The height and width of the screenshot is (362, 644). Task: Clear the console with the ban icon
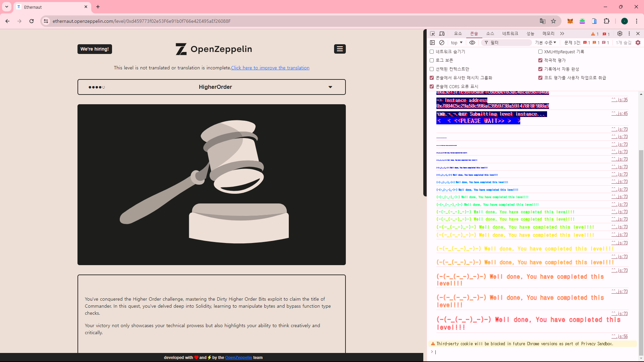(x=442, y=43)
